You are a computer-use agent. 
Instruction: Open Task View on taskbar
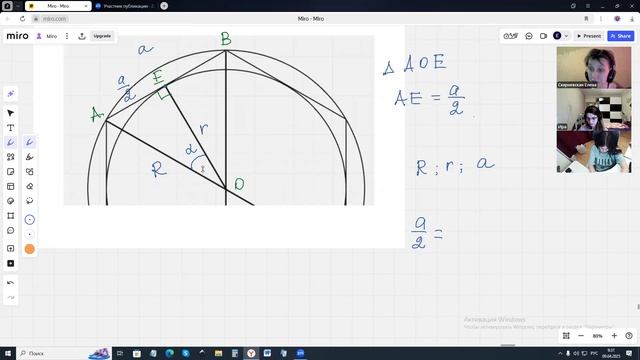[x=120, y=353]
